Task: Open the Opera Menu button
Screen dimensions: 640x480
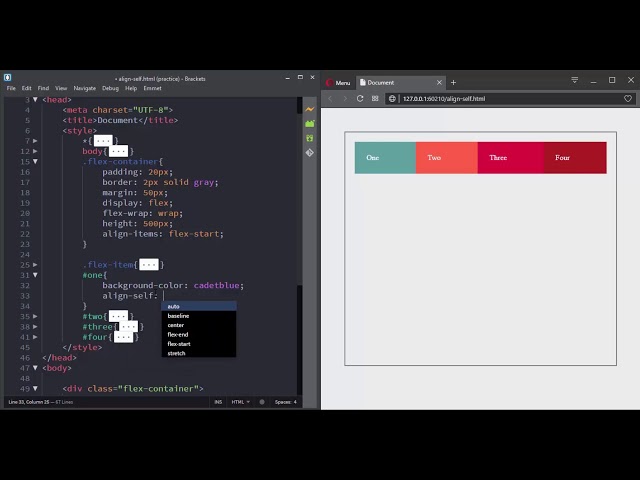Action: tap(338, 82)
